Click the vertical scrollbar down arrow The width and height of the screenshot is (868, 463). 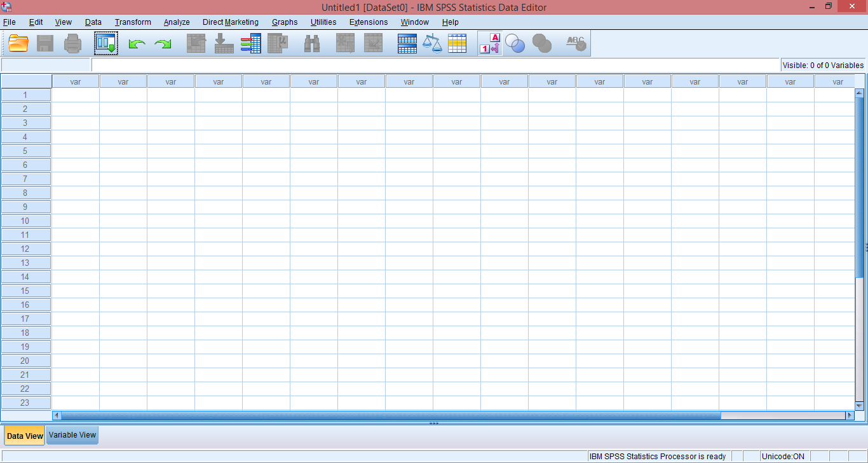(x=860, y=405)
